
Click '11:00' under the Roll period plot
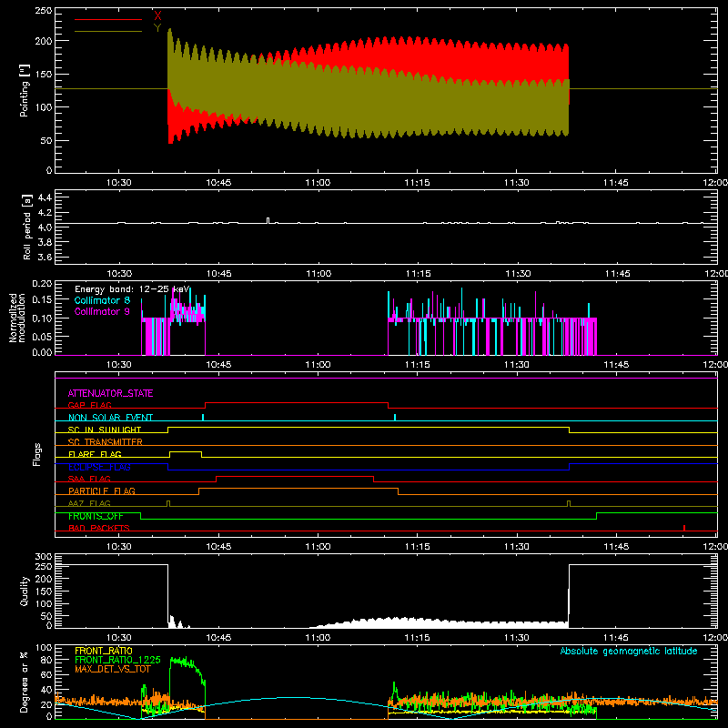coord(318,274)
